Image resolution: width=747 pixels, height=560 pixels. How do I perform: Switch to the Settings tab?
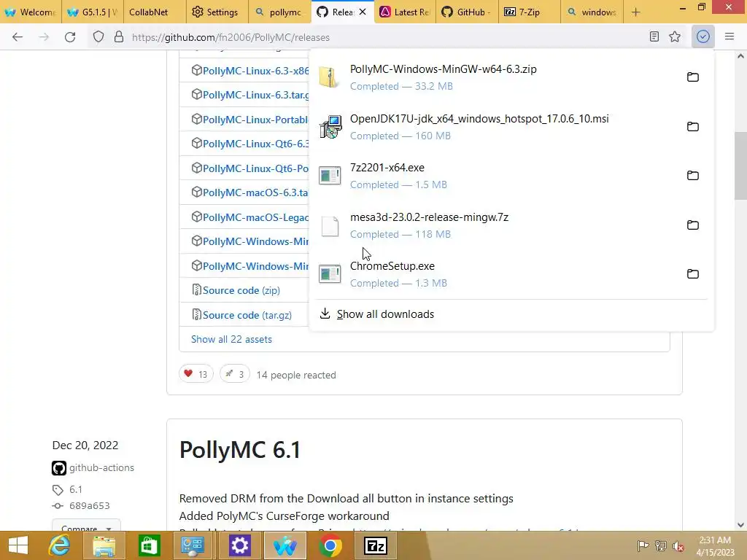click(x=217, y=12)
